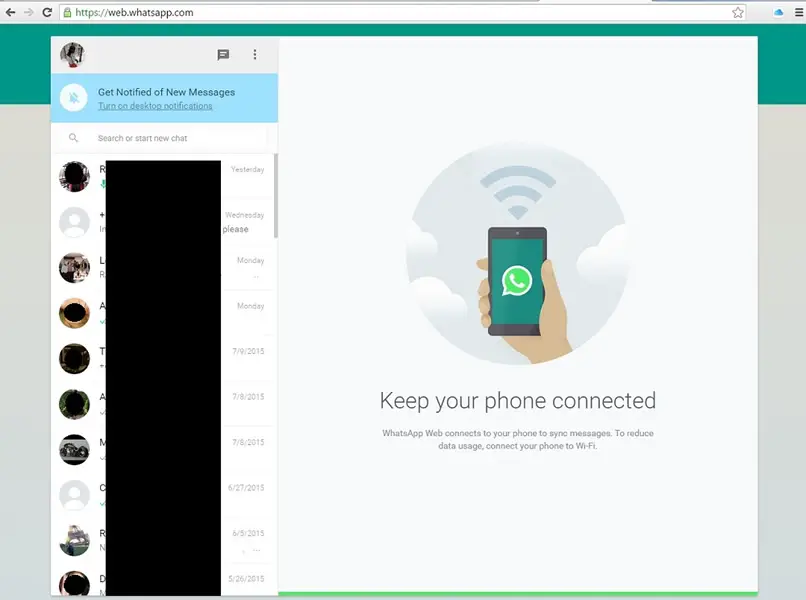Focus the address bar showing web.whatsapp.com
This screenshot has width=806, height=600.
coord(402,12)
